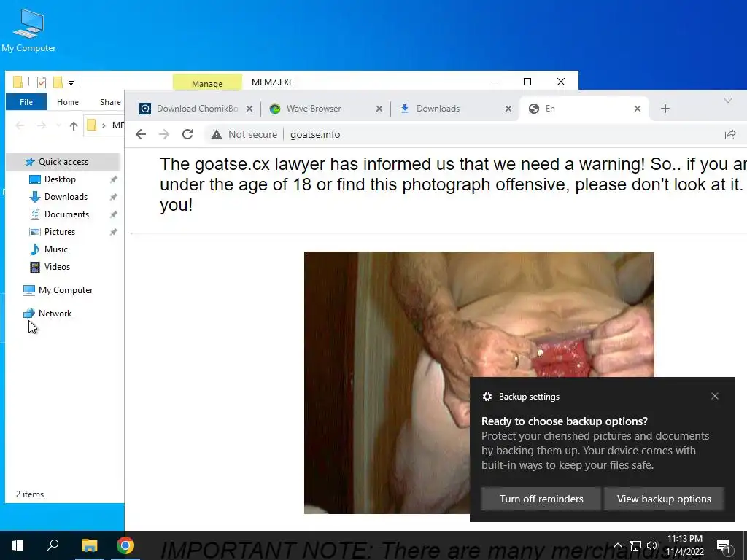Click View backup options button
The height and width of the screenshot is (560, 747).
(664, 499)
